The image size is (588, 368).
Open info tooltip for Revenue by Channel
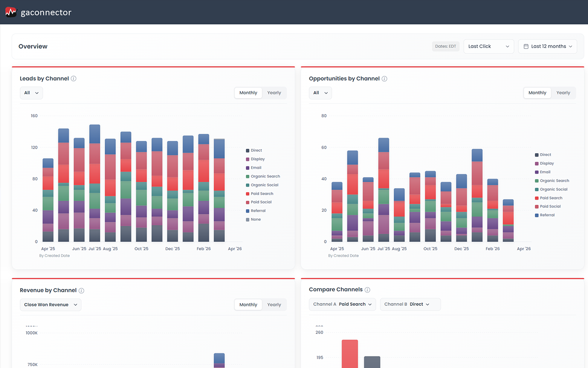tap(81, 291)
